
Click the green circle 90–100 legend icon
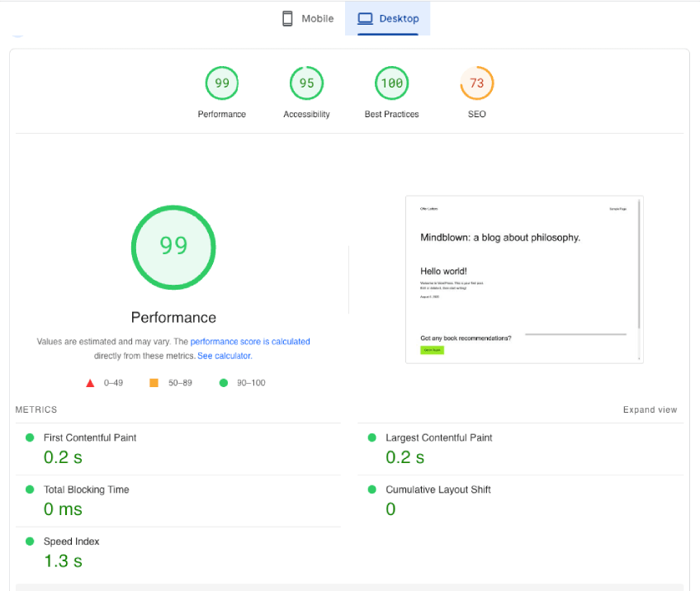(x=224, y=382)
